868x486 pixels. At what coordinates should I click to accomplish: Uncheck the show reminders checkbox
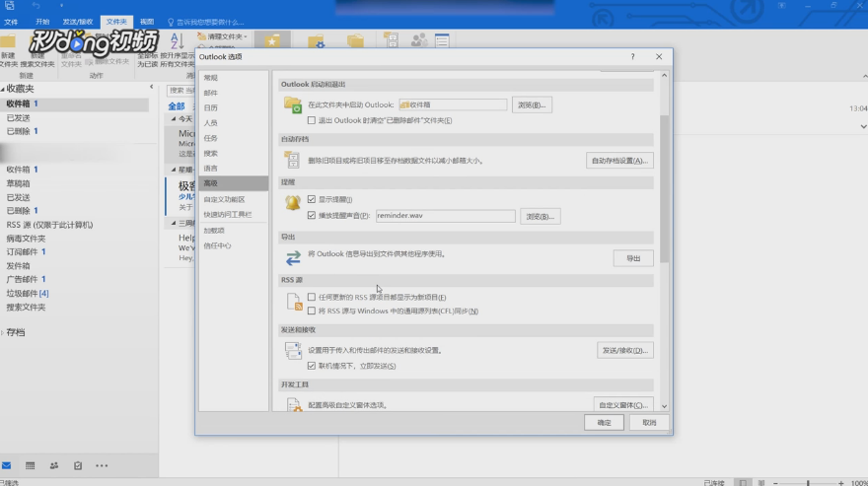tap(312, 199)
